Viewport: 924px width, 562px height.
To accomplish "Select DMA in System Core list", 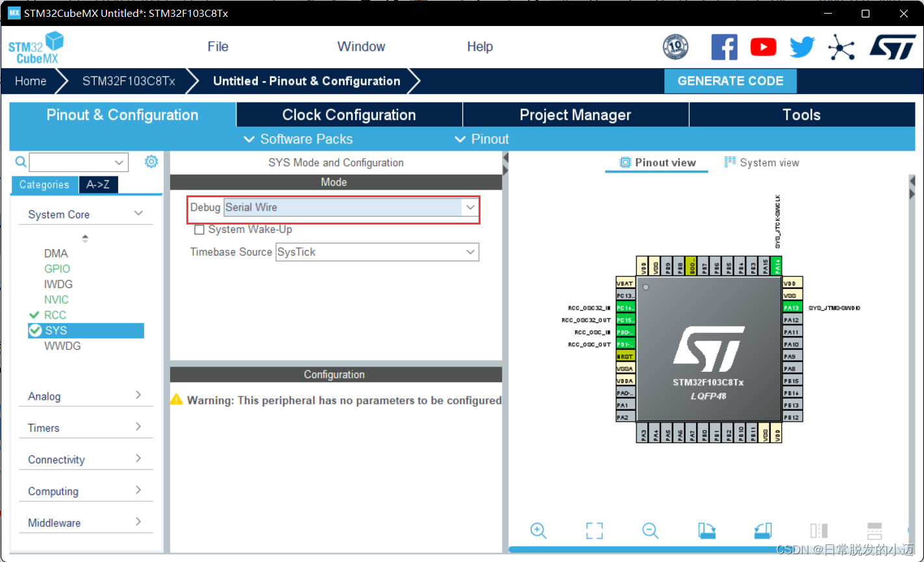I will tap(56, 253).
